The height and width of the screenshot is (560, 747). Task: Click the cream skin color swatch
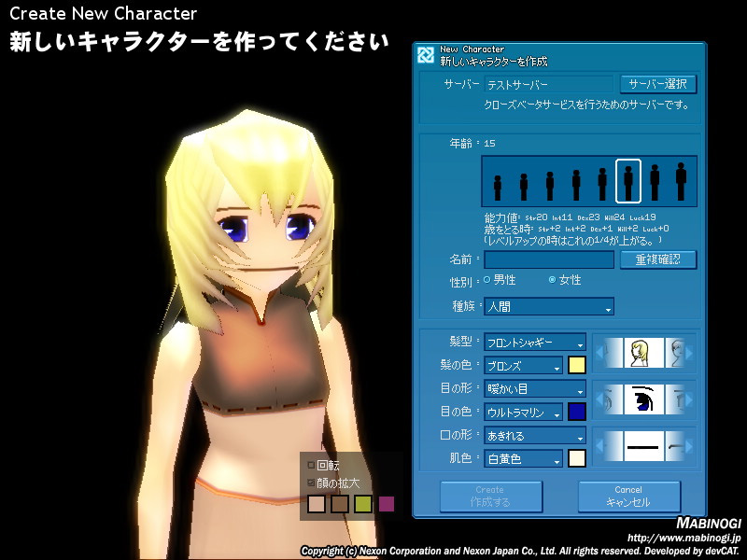[x=577, y=458]
